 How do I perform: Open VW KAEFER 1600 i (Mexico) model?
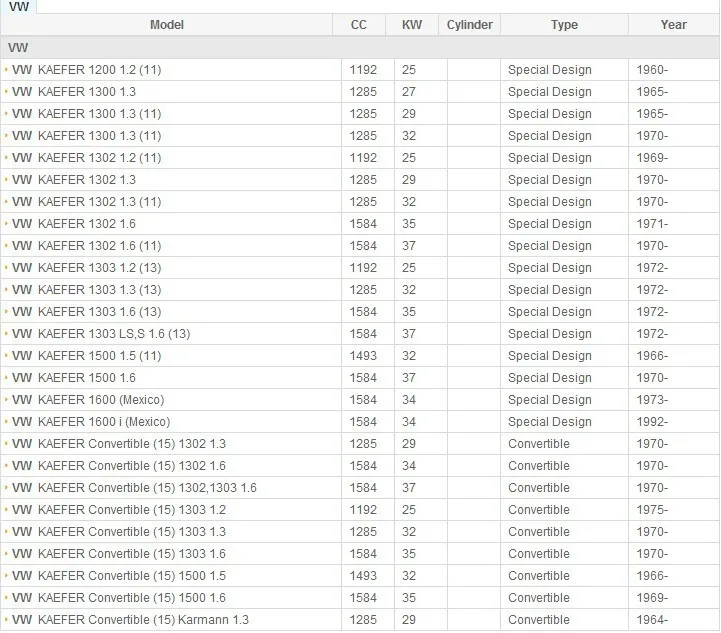[x=91, y=422]
